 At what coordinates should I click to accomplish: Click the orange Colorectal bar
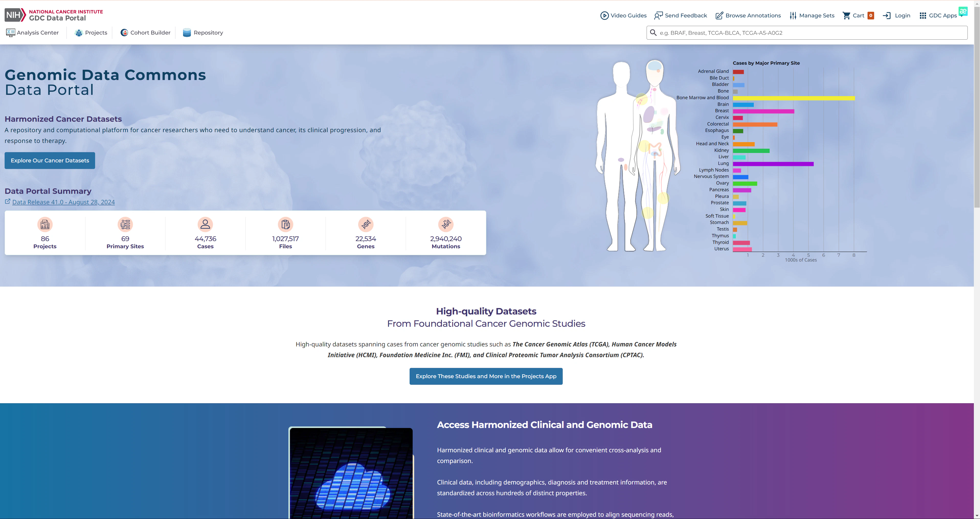(x=755, y=125)
